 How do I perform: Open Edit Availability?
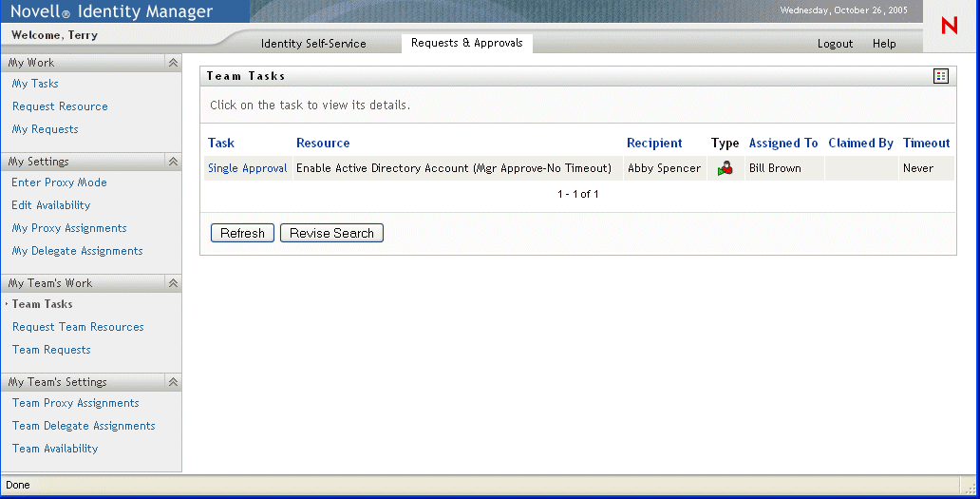pos(50,205)
